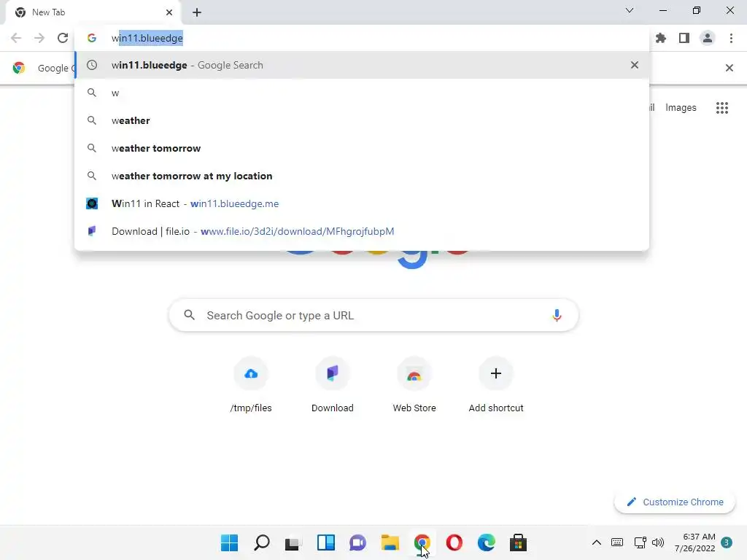Open the touch keyboard tray icon
The width and height of the screenshot is (747, 560).
(617, 542)
